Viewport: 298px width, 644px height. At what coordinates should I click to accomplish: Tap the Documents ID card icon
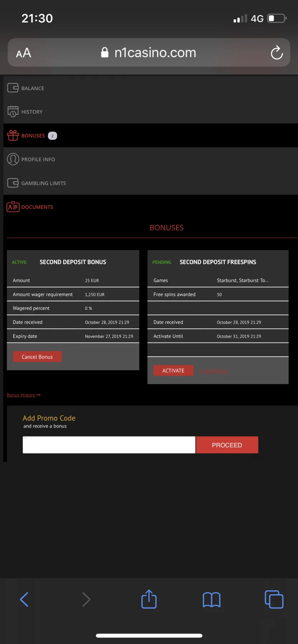13,207
